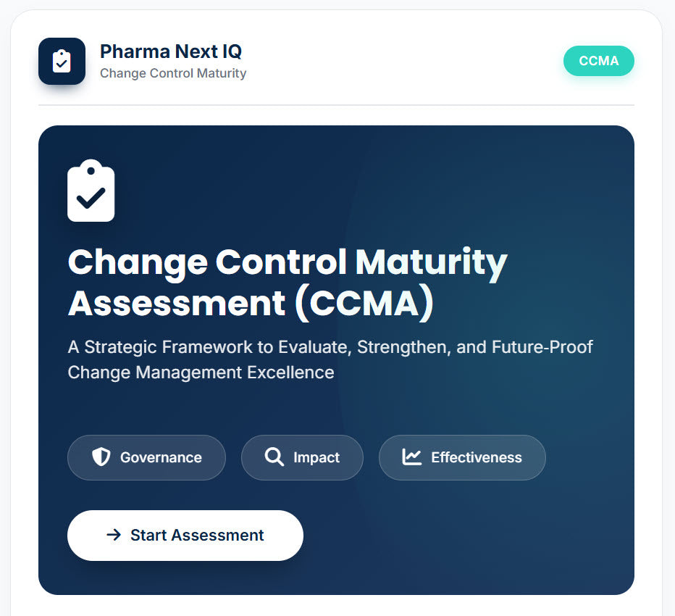Screen dimensions: 675x616
Task: Click the Pharma Next IQ header title
Action: click(170, 51)
